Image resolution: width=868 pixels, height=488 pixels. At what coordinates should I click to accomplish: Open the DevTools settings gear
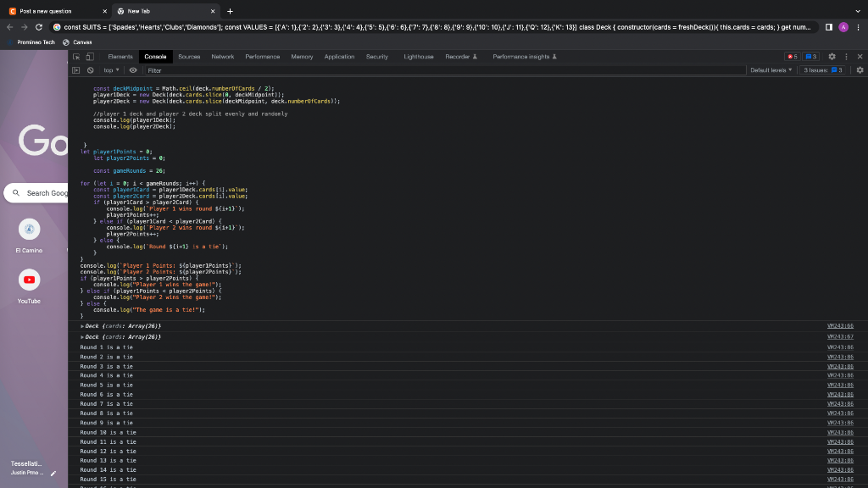click(832, 57)
